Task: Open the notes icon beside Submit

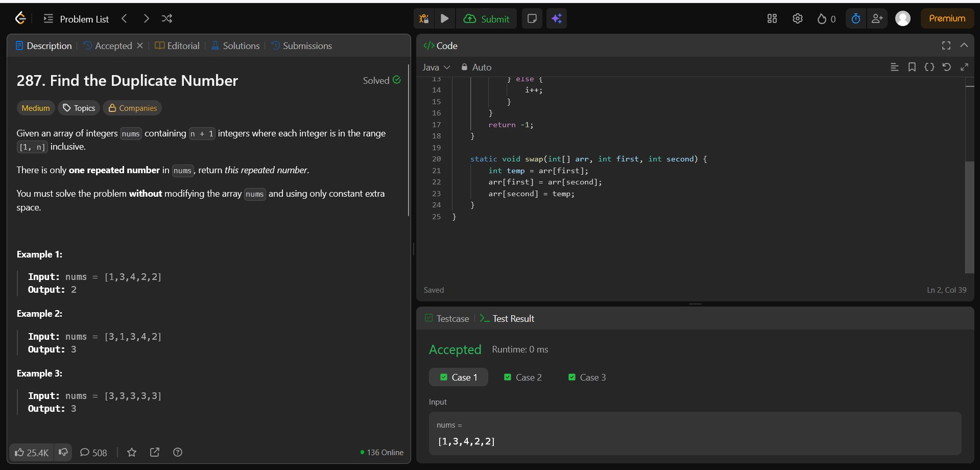Action: tap(532, 19)
